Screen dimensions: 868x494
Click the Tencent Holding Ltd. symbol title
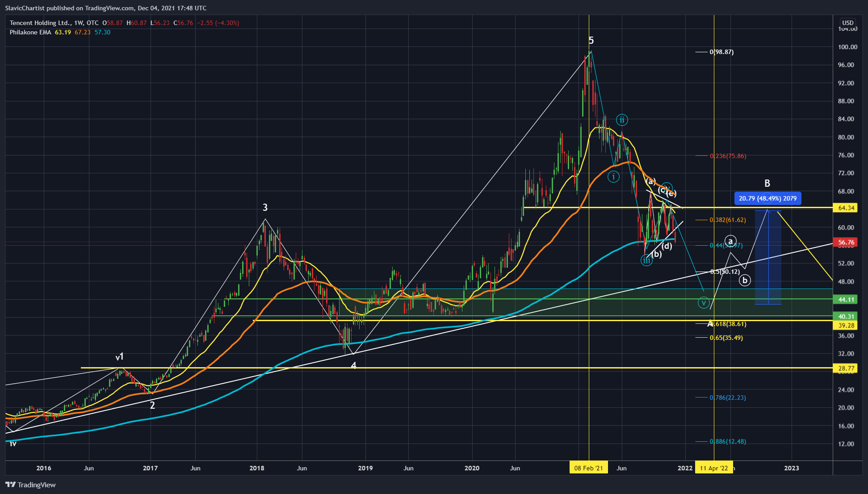tap(40, 23)
